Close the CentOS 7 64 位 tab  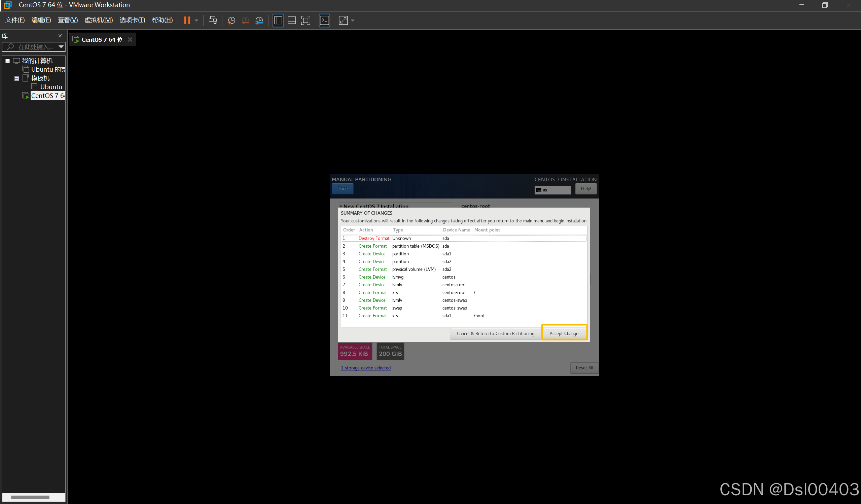130,40
